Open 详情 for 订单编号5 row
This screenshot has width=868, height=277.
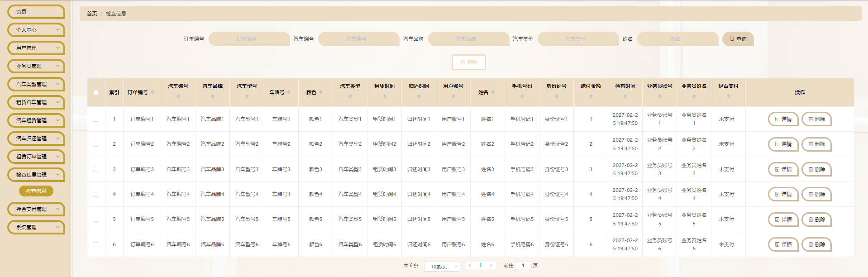(x=783, y=220)
